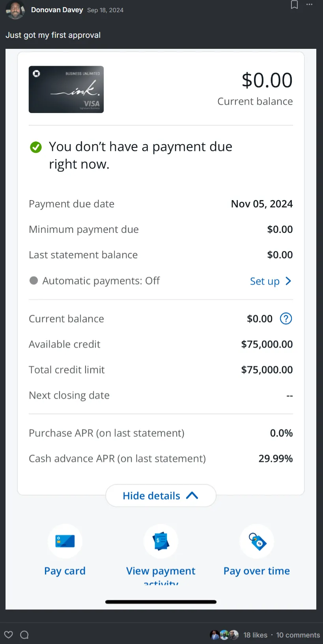Viewport: 323px width, 644px height.
Task: Open the three-dot post options menu
Action: tap(310, 5)
